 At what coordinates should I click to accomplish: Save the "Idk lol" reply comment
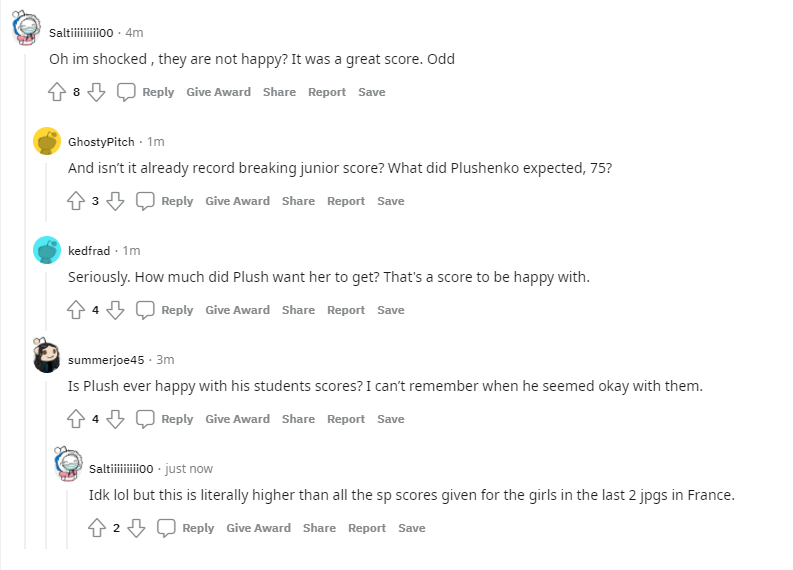click(412, 528)
